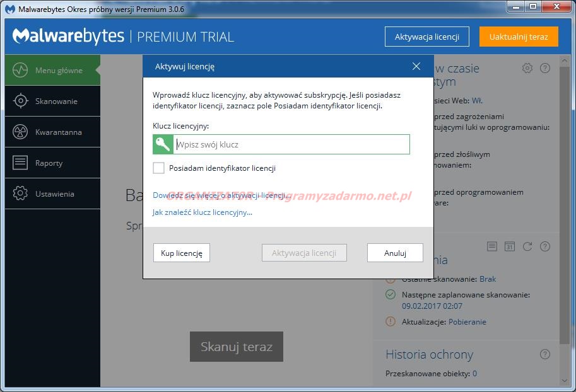Click the help icon beside real-time protection
Viewport: 576px width, 392px height.
point(545,68)
